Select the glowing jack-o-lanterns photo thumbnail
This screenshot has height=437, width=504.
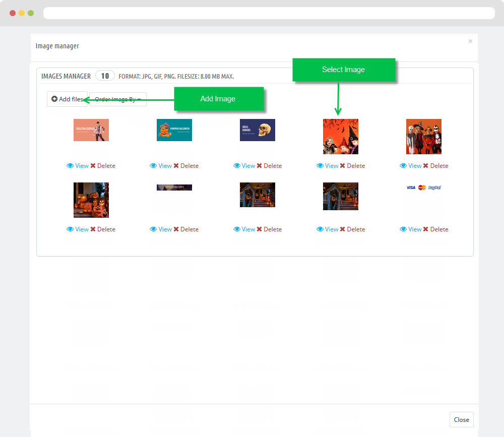91,200
